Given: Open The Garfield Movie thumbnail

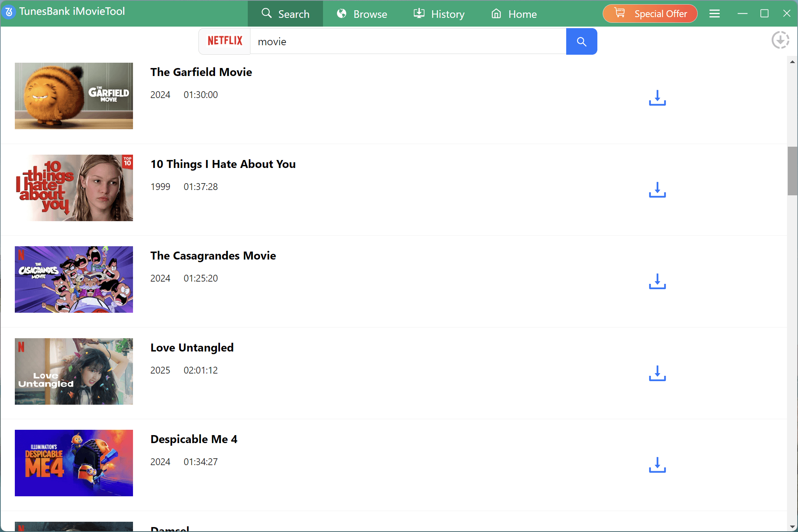Looking at the screenshot, I should [x=74, y=96].
